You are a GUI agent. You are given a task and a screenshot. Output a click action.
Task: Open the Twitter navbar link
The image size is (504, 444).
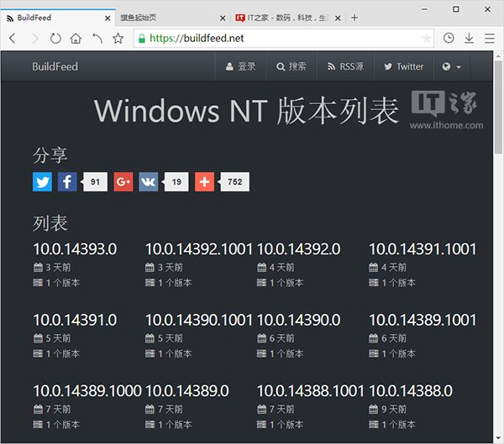403,66
